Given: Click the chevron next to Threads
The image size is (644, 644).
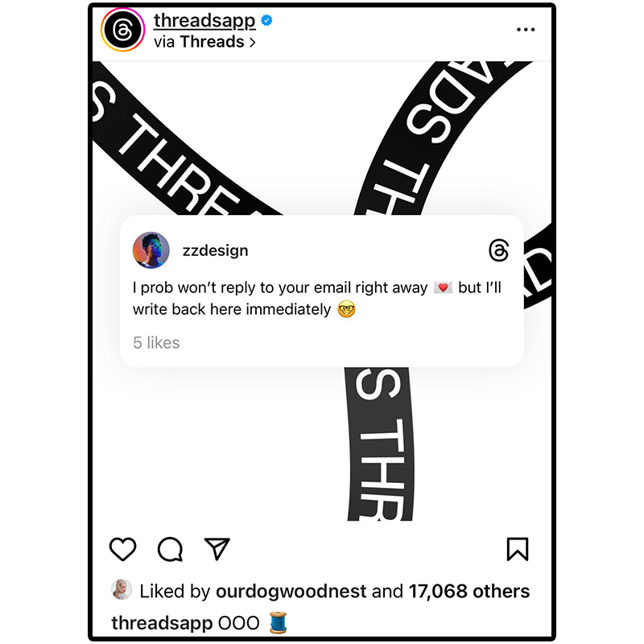Looking at the screenshot, I should click(253, 43).
